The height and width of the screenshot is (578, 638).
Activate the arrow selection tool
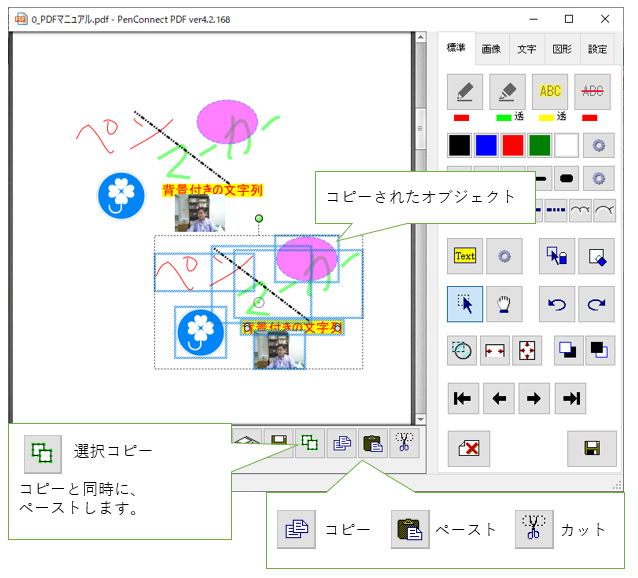pos(465,302)
